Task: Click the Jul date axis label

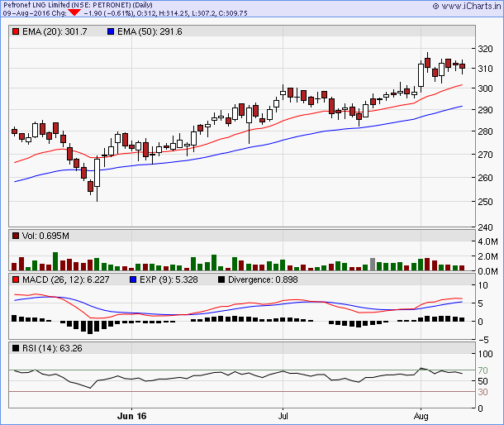Action: pos(283,416)
